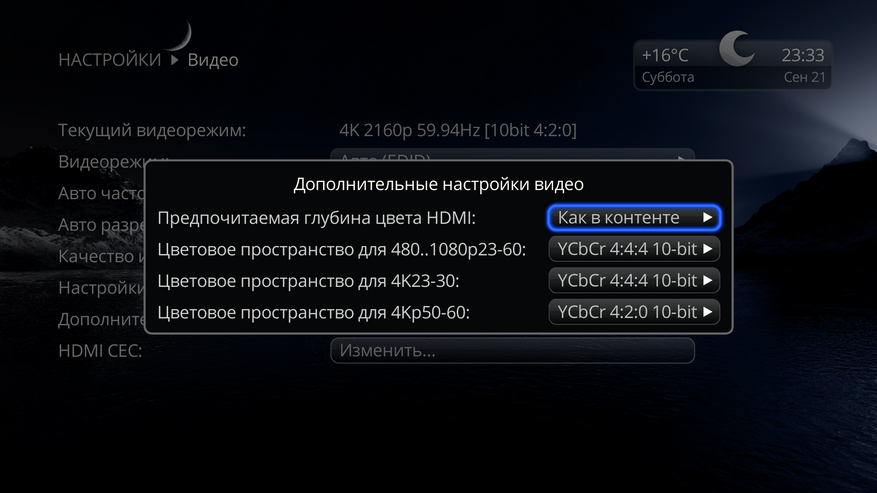Click the breadcrumb arrow between НАСТРОЙКИ and Видео
Viewport: 877px width, 493px height.
[x=175, y=59]
